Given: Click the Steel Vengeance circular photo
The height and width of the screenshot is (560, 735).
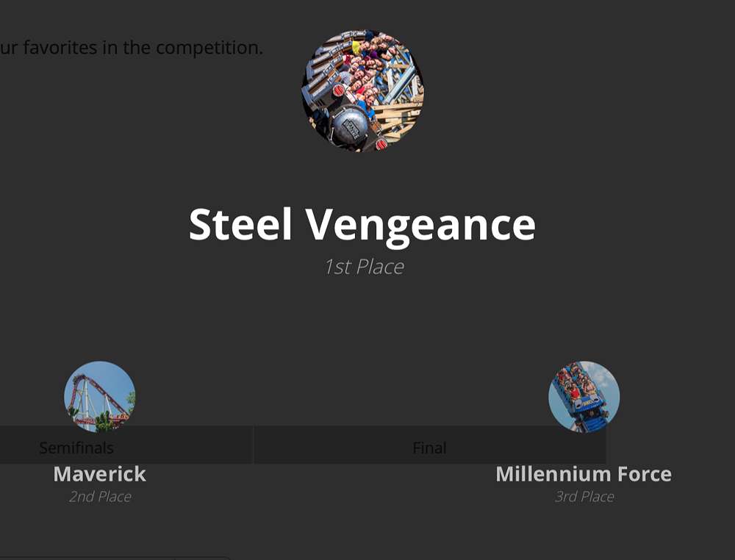Looking at the screenshot, I should coord(363,90).
